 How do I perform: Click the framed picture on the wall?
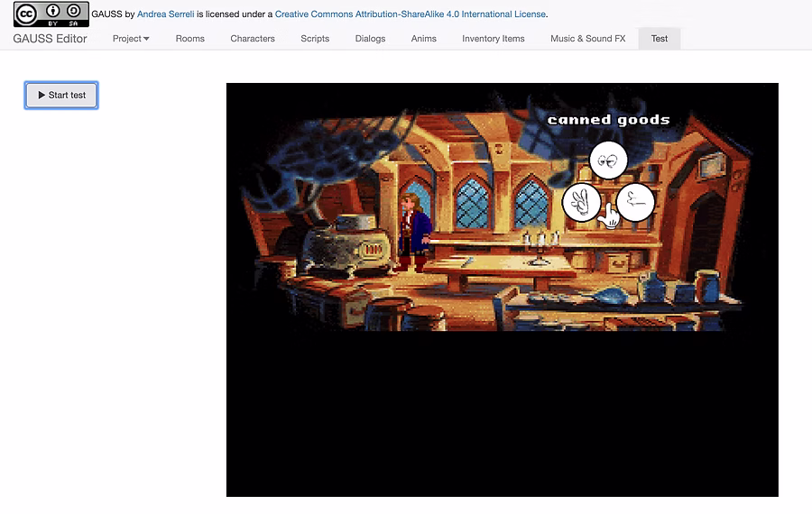pyautogui.click(x=711, y=164)
